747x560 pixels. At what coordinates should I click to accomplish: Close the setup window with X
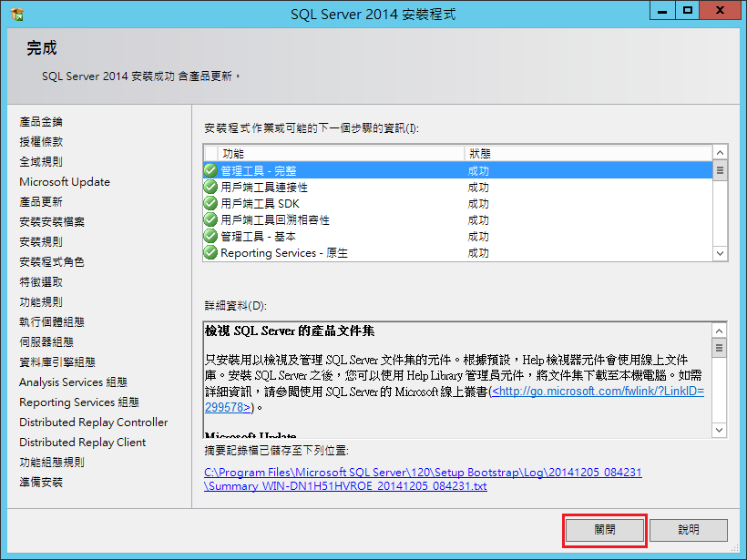[720, 11]
